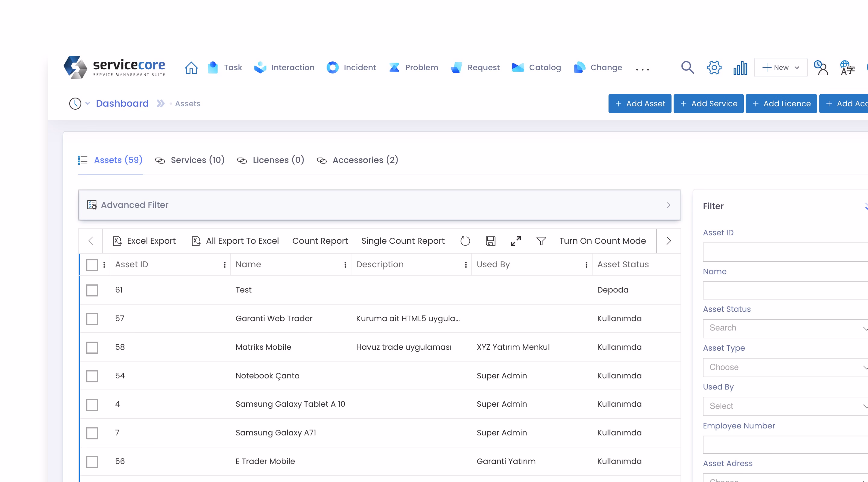Open recent history clock icon
The height and width of the screenshot is (482, 868).
(x=75, y=103)
